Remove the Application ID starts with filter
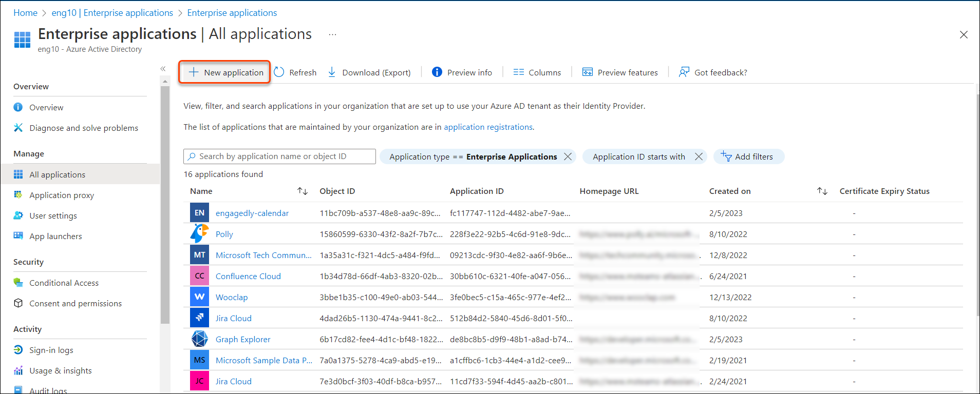Screen dimensions: 980x394 tap(699, 156)
